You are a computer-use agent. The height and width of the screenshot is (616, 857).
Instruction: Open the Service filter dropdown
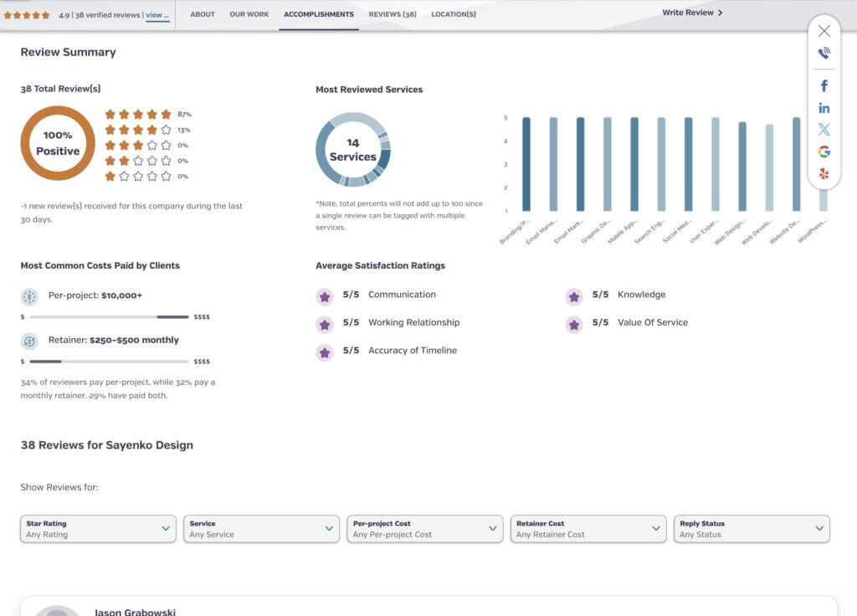pos(261,529)
